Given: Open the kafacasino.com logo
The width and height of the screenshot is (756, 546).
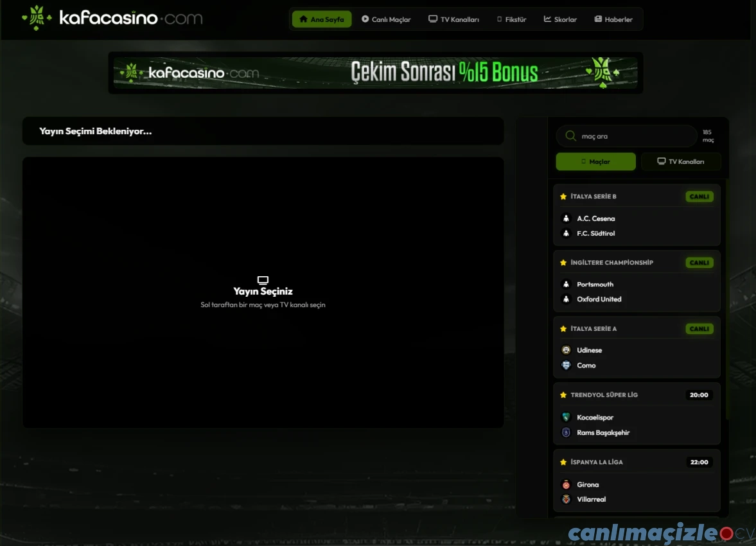Looking at the screenshot, I should [112, 19].
